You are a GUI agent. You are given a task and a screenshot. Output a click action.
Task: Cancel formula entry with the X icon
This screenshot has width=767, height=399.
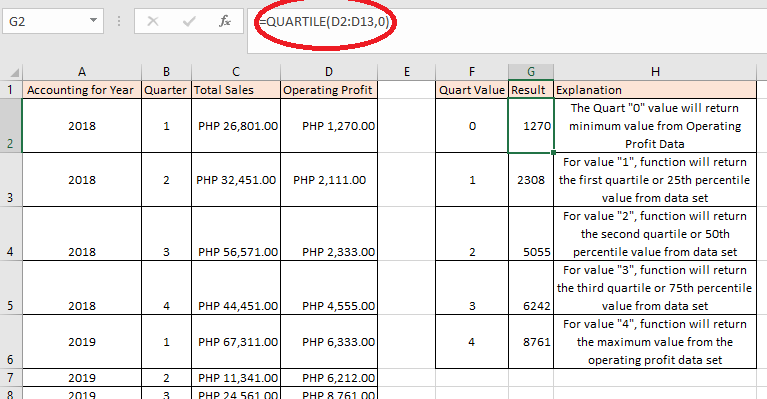[153, 21]
